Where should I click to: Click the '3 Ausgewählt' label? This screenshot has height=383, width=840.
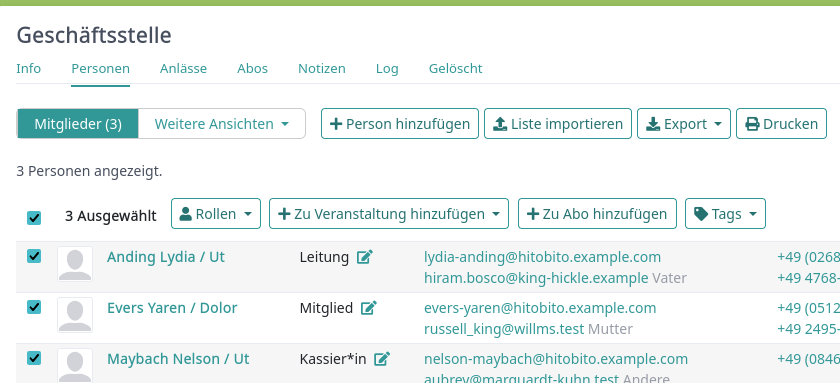click(111, 216)
